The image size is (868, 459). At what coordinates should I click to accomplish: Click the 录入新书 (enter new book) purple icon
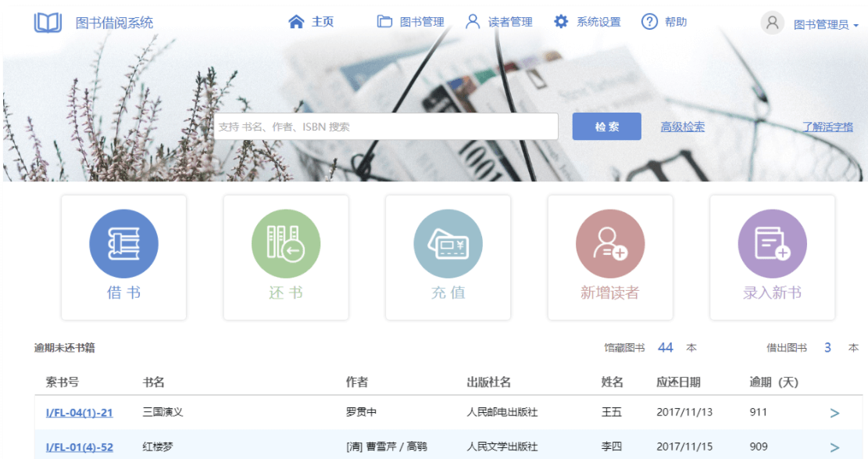point(772,244)
